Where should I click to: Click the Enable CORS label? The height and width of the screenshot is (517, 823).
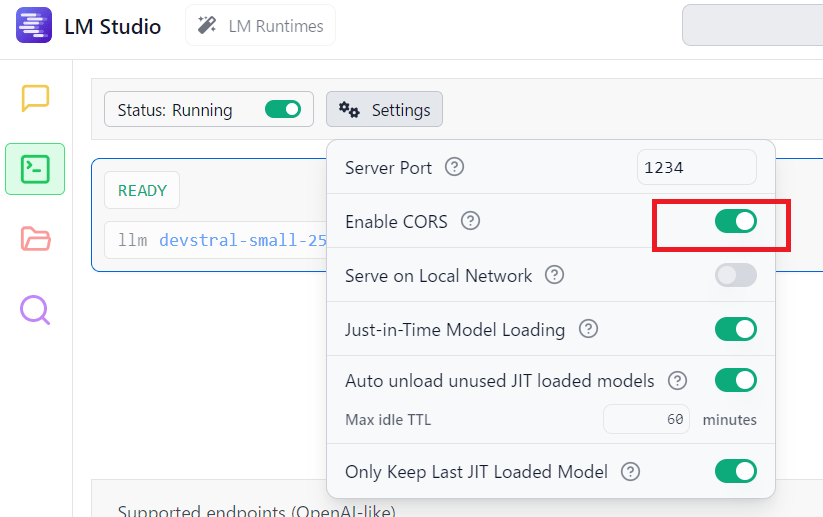tap(396, 221)
